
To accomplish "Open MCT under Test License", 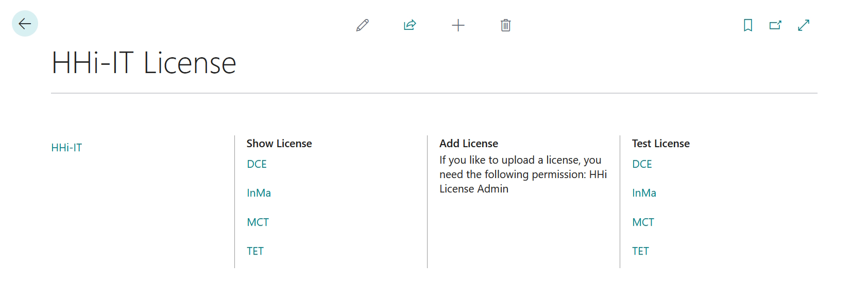I will coord(643,222).
